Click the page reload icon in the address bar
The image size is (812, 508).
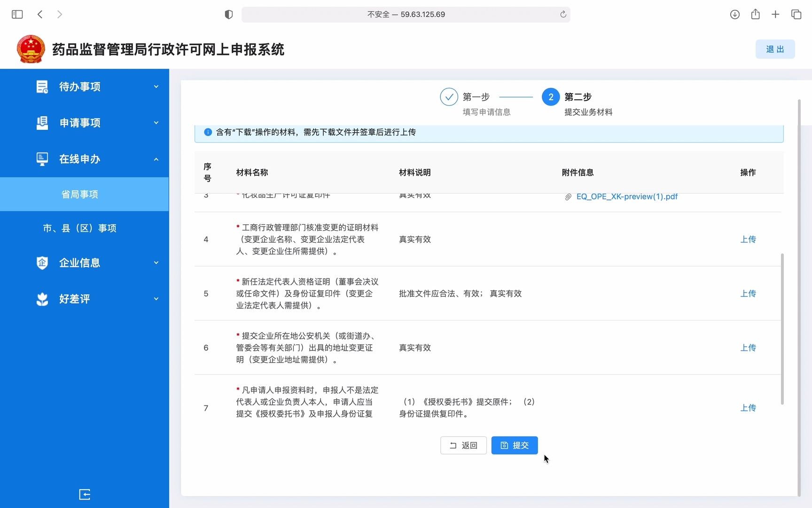[x=562, y=14]
